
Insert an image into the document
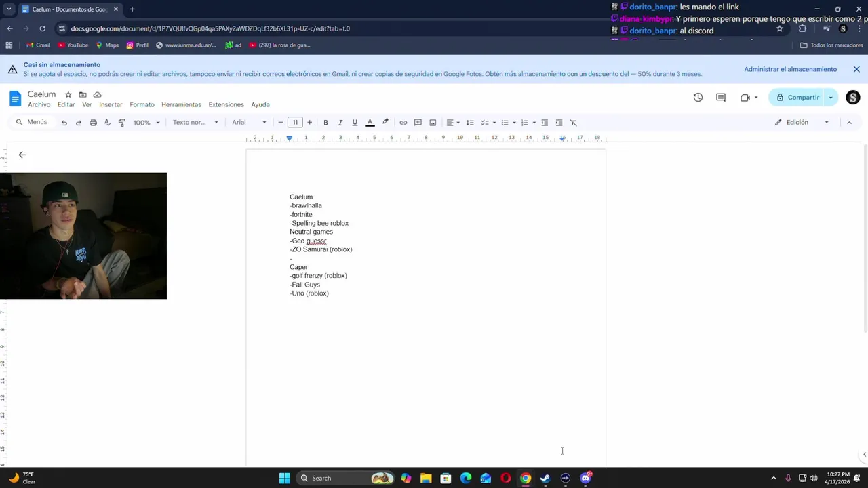[x=433, y=123]
